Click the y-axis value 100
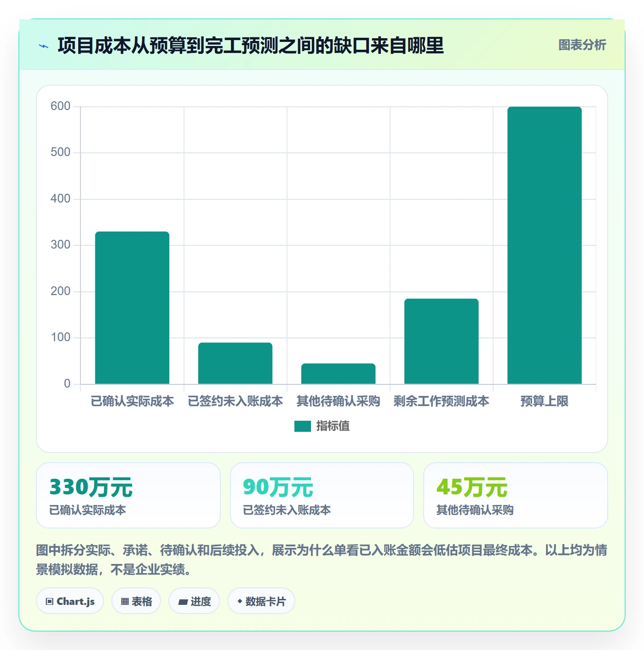644x650 pixels. [60, 337]
